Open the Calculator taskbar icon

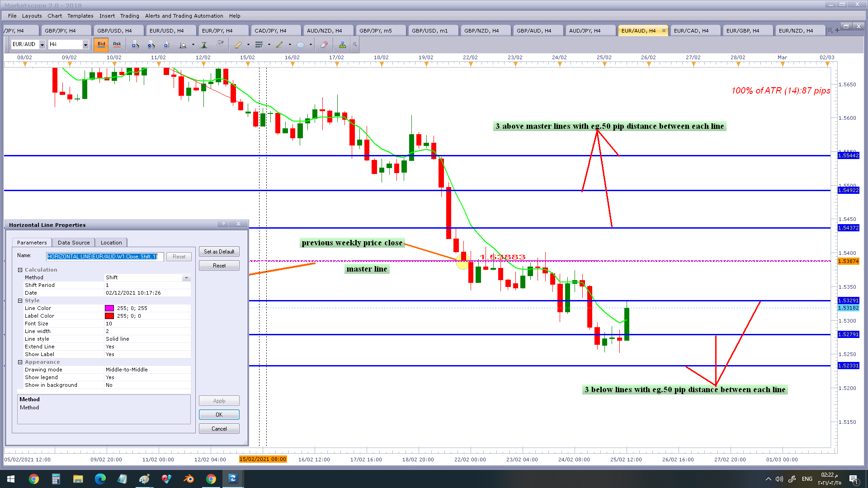click(x=56, y=479)
